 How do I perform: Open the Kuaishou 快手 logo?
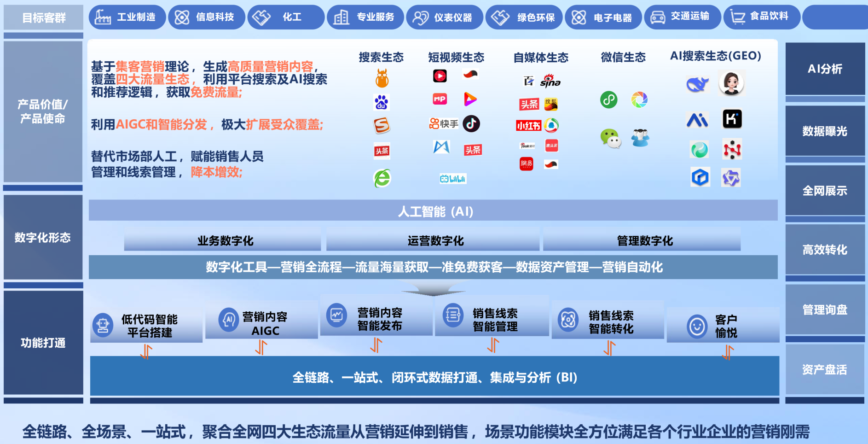[444, 123]
